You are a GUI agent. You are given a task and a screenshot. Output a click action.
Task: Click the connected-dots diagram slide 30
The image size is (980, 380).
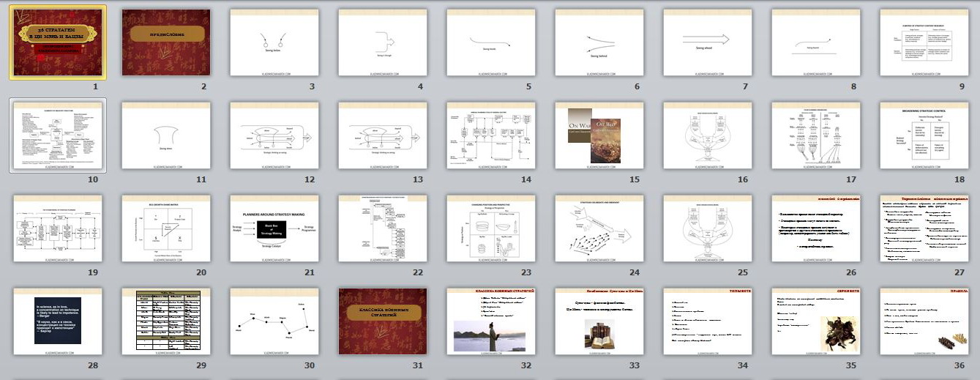274,321
